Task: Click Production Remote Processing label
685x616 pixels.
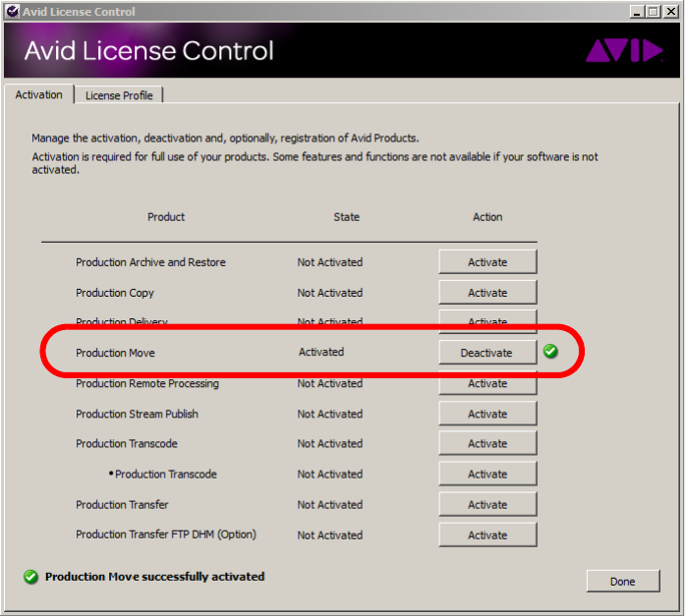Action: click(x=147, y=384)
